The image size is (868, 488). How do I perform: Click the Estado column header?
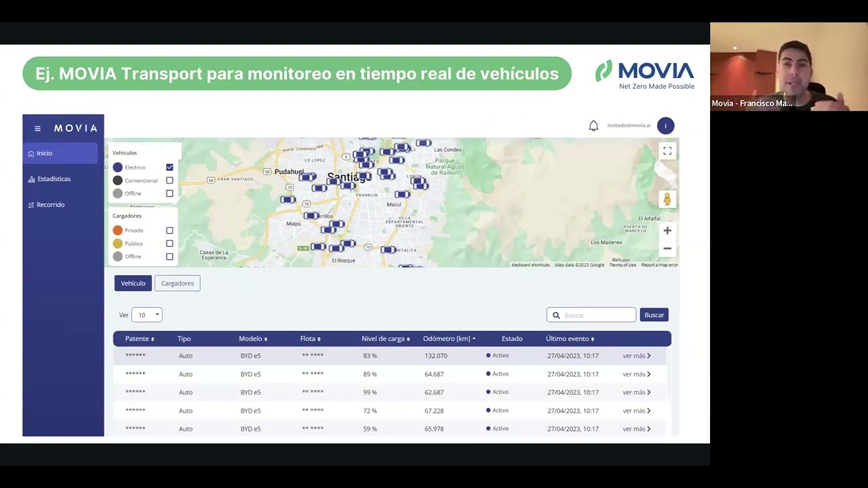(512, 339)
